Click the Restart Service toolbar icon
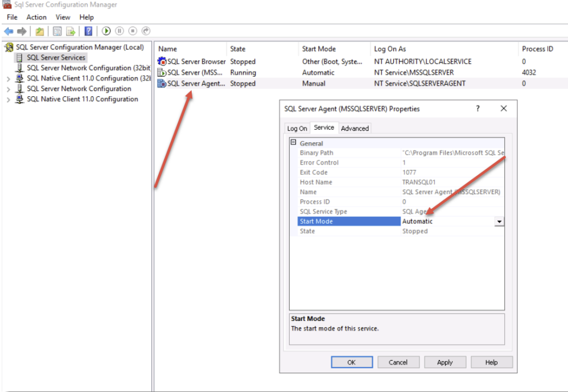Viewport: 568px width, 392px height. (146, 31)
